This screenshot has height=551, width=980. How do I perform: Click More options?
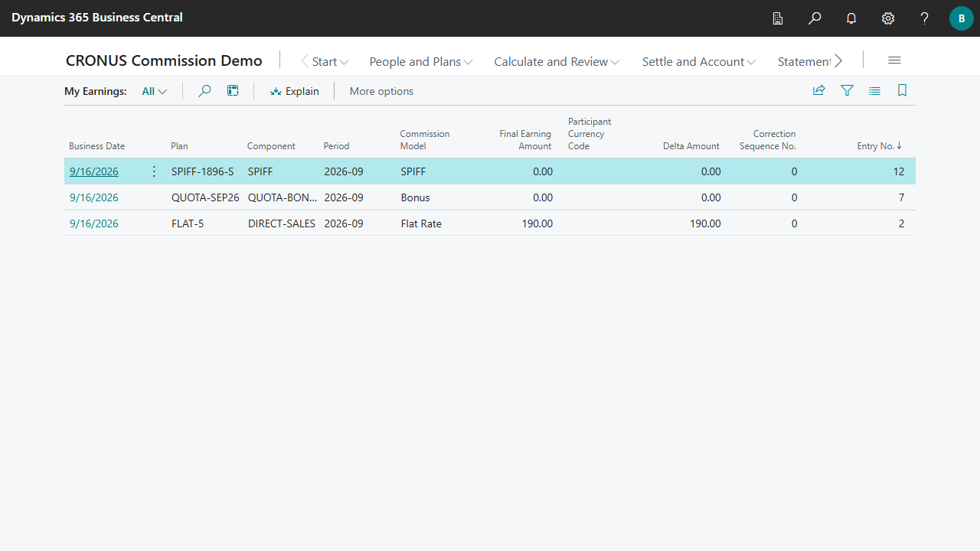381,91
